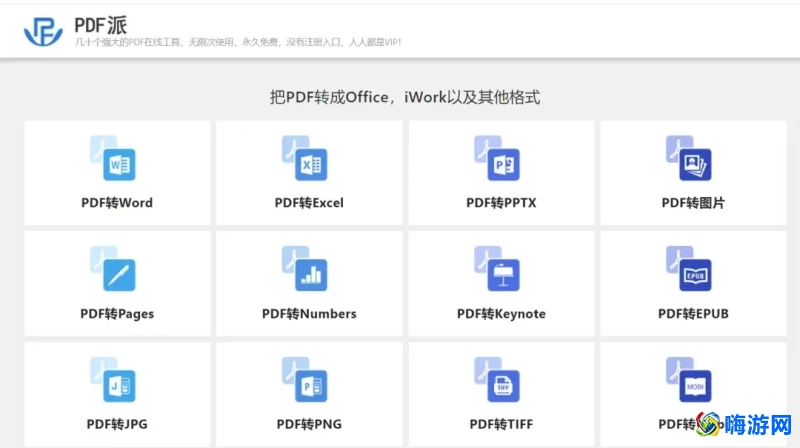Select the PDF转Keynote label
The image size is (800, 448).
click(501, 313)
